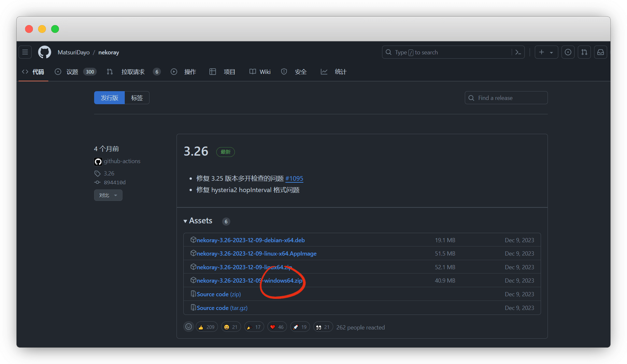Click the GitHub logo icon
This screenshot has width=627, height=364.
tap(45, 52)
